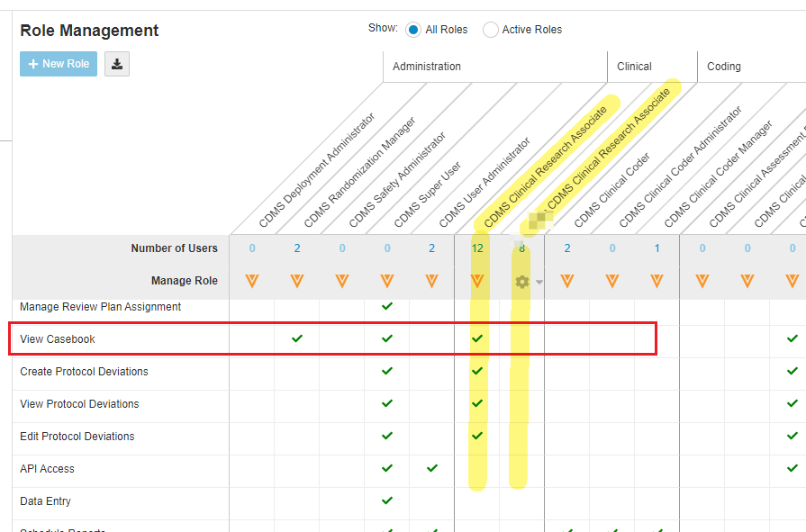Click the View Protocol Deviations row label
Image resolution: width=806 pixels, height=532 pixels.
[x=79, y=404]
